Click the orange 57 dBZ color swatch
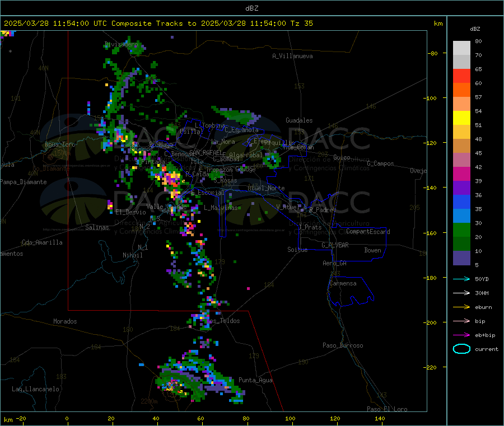The height and width of the screenshot is (426, 504). pyautogui.click(x=461, y=90)
